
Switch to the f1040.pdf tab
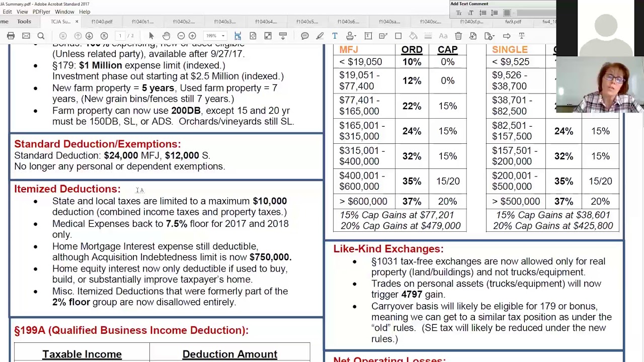102,22
